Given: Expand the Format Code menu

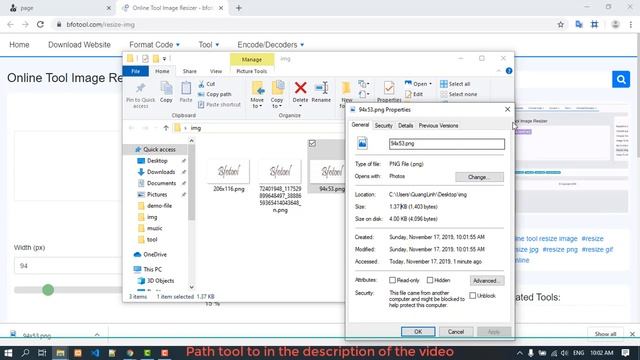Looking at the screenshot, I should (x=154, y=45).
